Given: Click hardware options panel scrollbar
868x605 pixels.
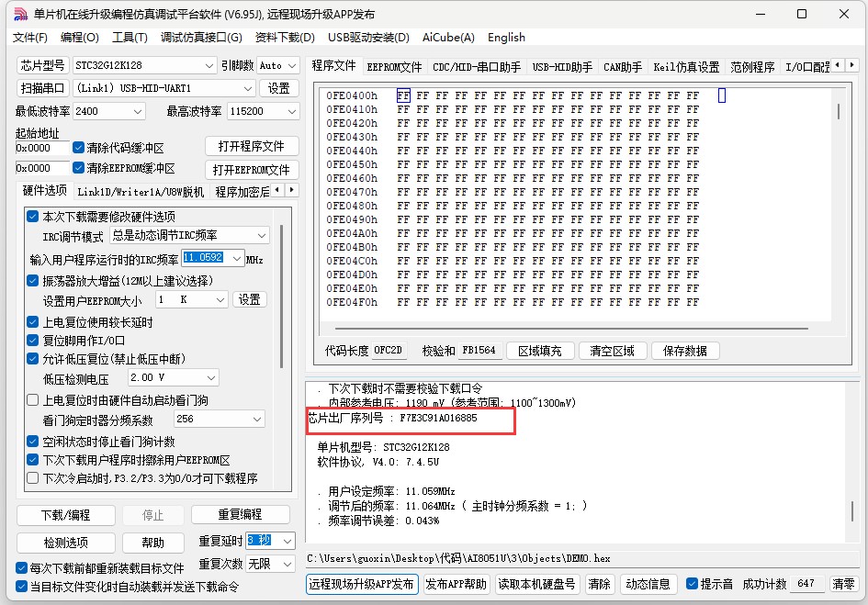Looking at the screenshot, I should pyautogui.click(x=281, y=297).
